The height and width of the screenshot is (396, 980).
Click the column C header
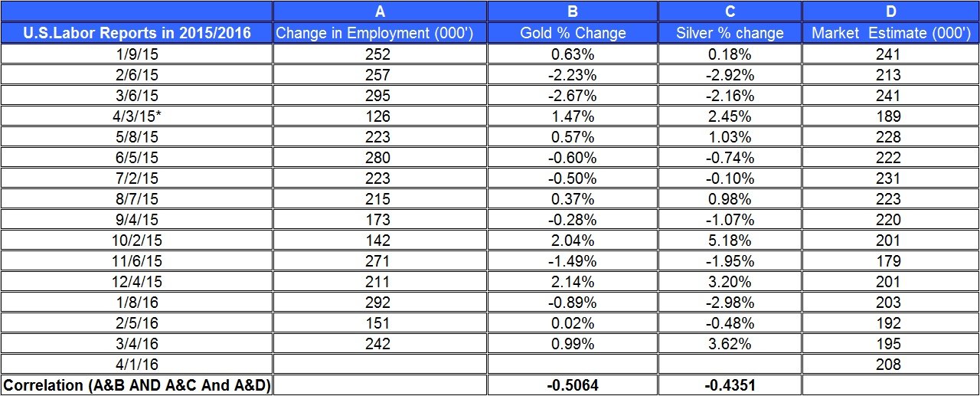(x=730, y=11)
